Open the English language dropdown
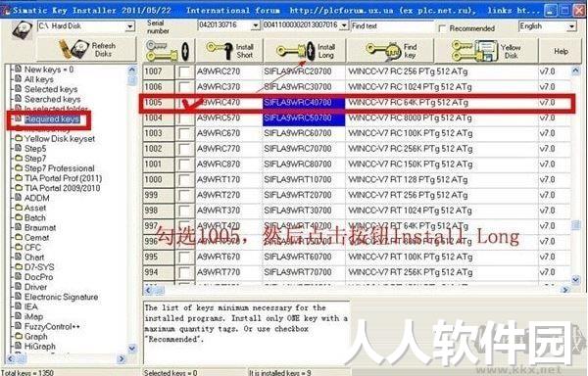Screen dimensions: 588x376 pos(571,26)
